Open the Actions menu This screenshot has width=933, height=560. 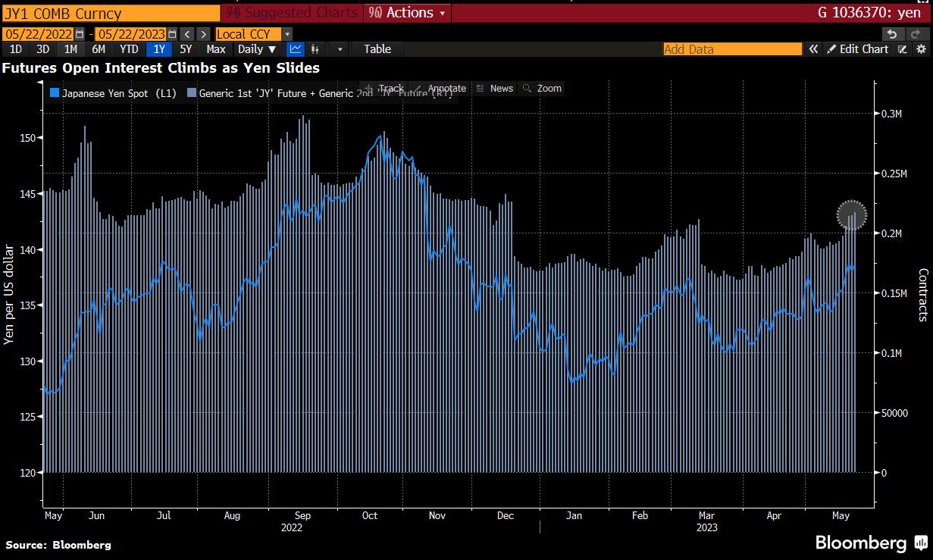click(407, 13)
